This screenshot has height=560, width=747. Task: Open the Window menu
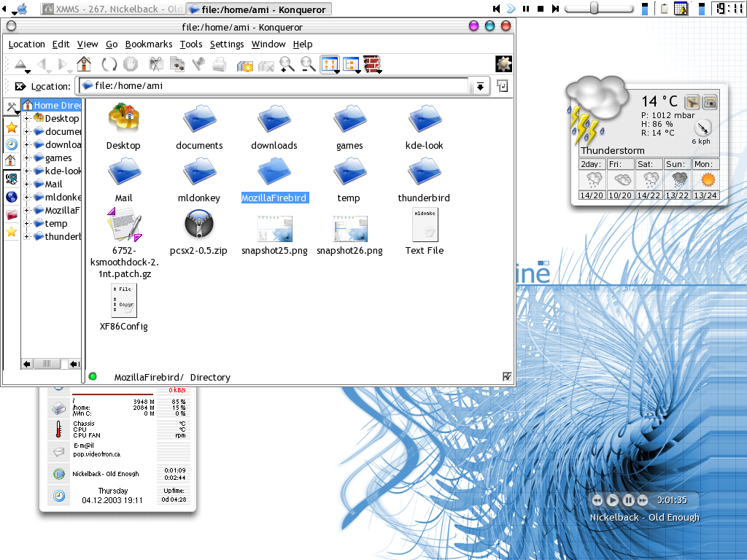pos(268,44)
